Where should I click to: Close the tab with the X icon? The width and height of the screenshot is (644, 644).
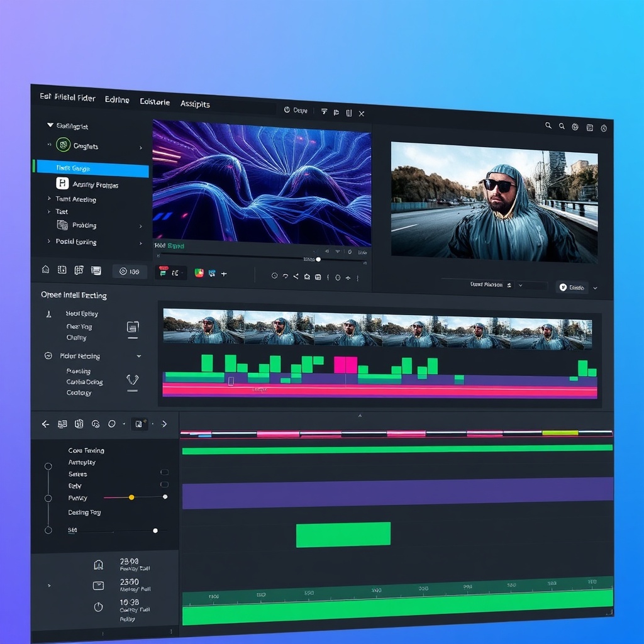[362, 114]
